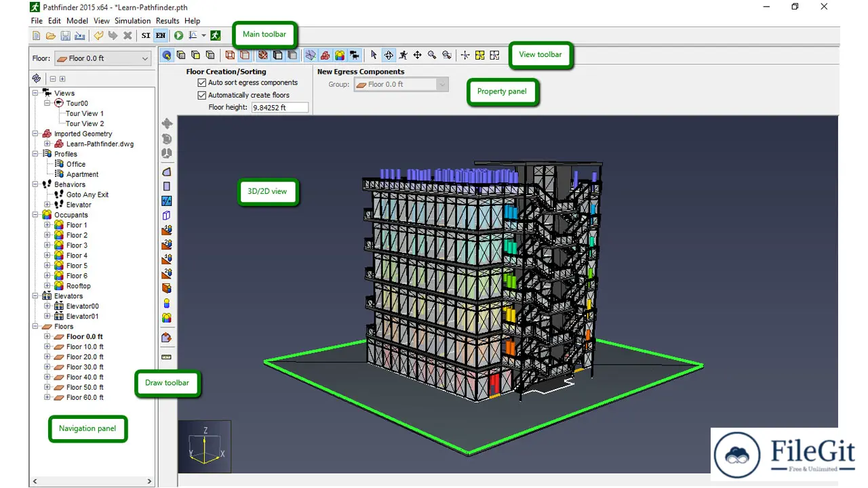This screenshot has height=488, width=868.
Task: Open the Floor dropdown in navigation panel
Action: click(x=102, y=58)
